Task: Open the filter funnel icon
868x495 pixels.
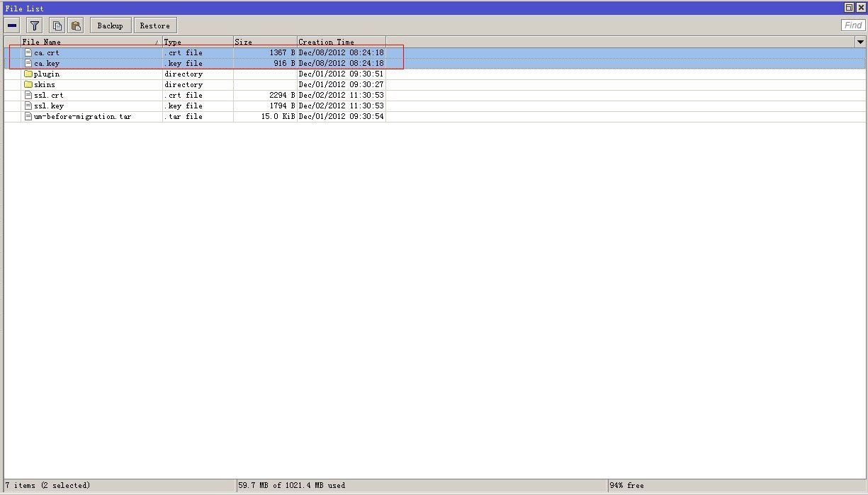Action: 34,25
